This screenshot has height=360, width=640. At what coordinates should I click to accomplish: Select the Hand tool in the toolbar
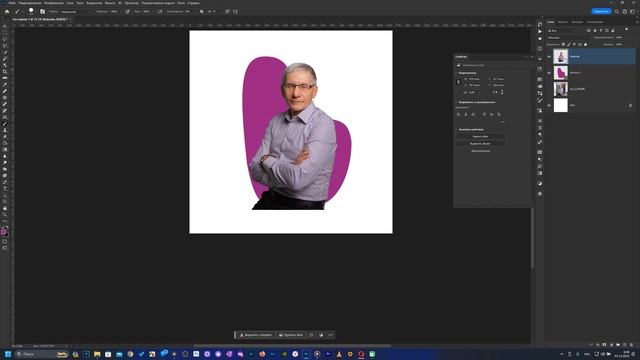(x=4, y=209)
